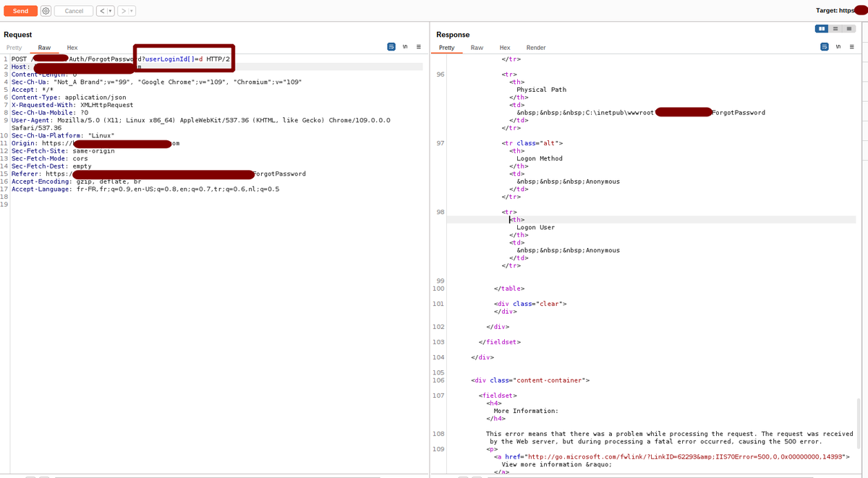Click Sec-Ch-Ua-Platform "Linux" header
The width and height of the screenshot is (868, 478).
63,135
